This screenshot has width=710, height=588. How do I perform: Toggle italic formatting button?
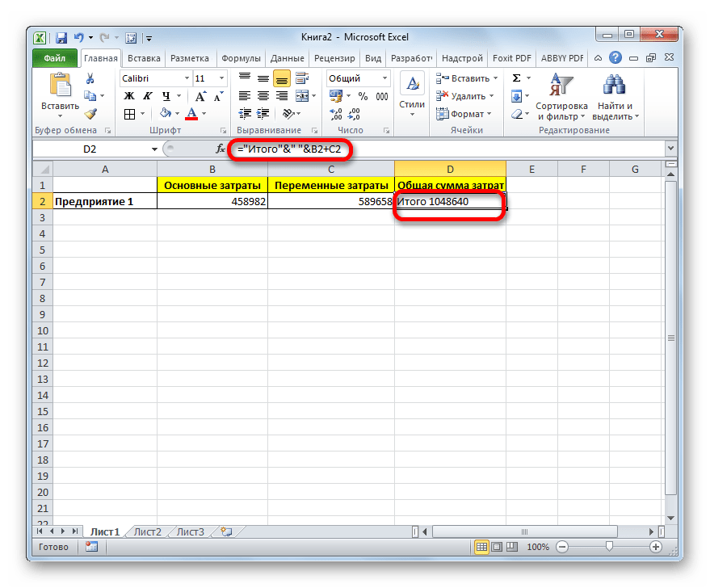point(145,96)
